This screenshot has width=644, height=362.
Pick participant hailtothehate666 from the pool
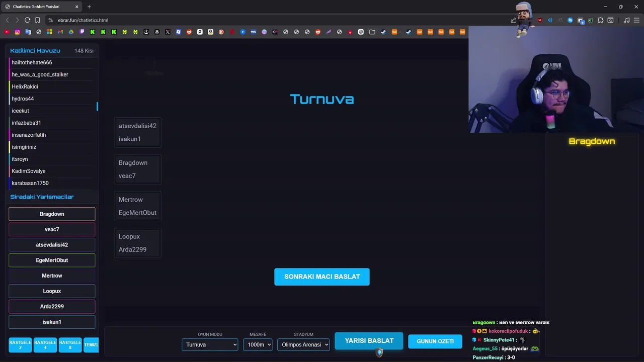[x=52, y=62]
